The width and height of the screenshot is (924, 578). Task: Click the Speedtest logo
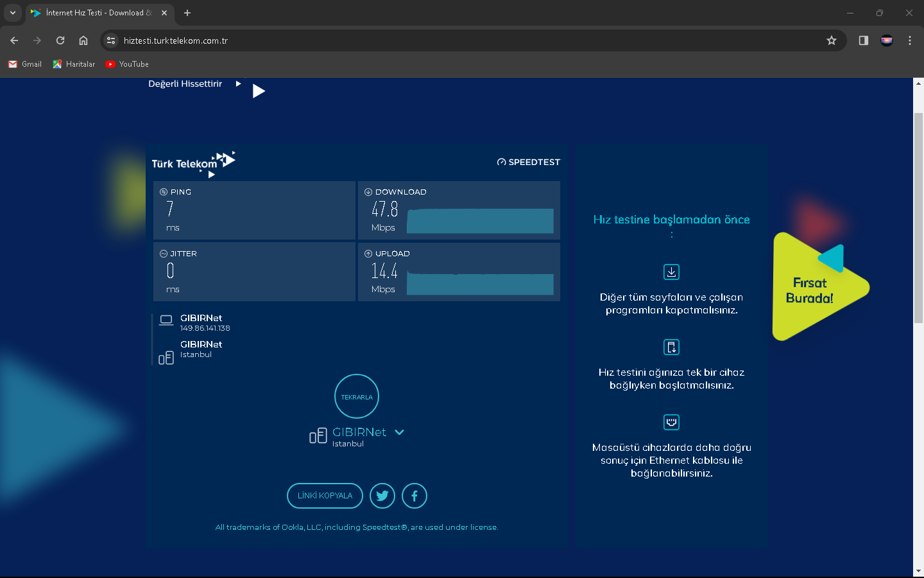click(x=529, y=162)
